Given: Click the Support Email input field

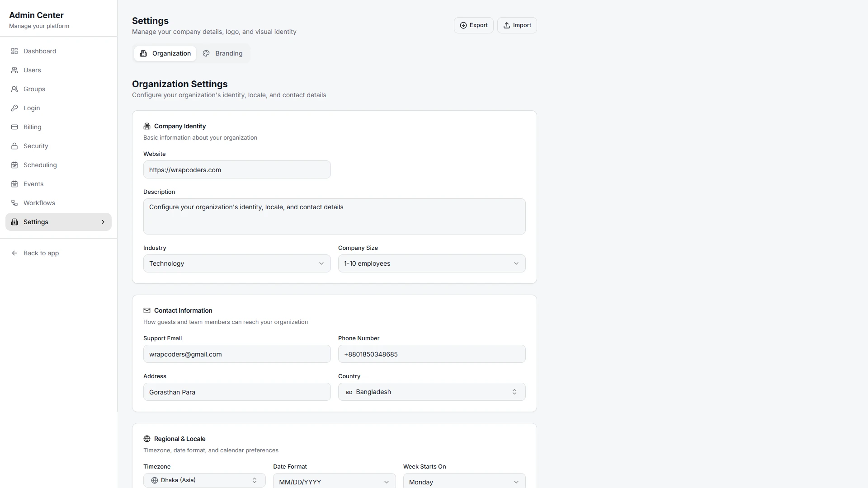Looking at the screenshot, I should pyautogui.click(x=237, y=354).
